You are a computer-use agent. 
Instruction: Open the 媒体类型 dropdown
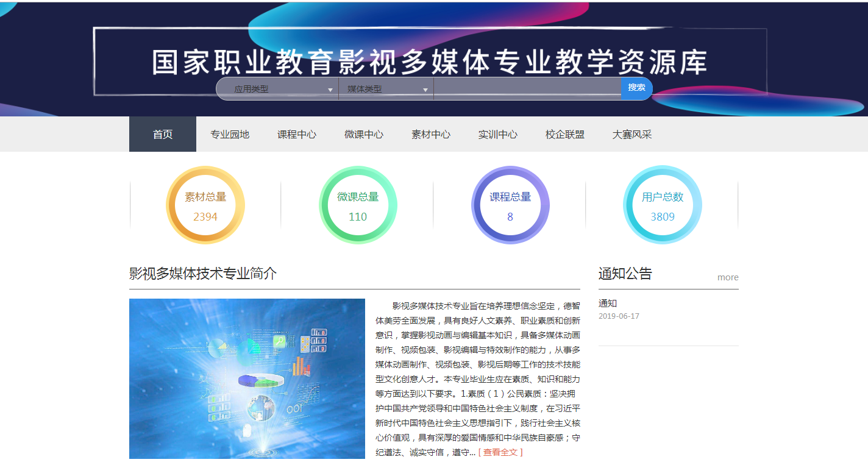tap(386, 89)
